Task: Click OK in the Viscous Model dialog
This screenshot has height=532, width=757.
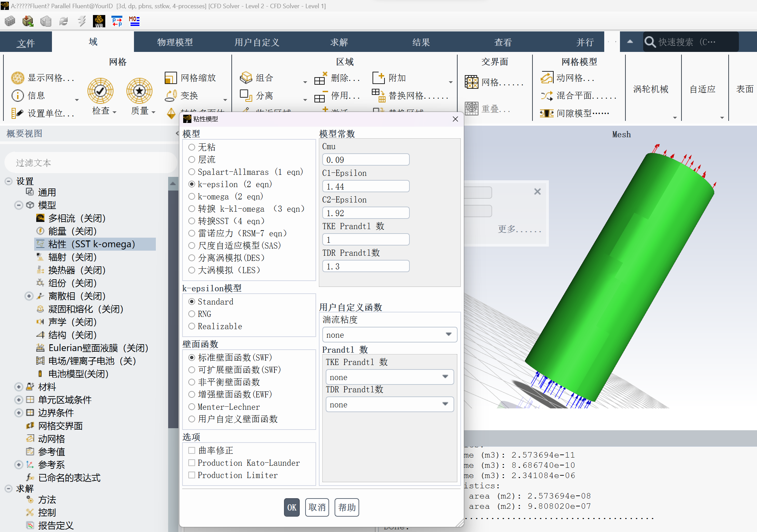Action: click(x=292, y=507)
